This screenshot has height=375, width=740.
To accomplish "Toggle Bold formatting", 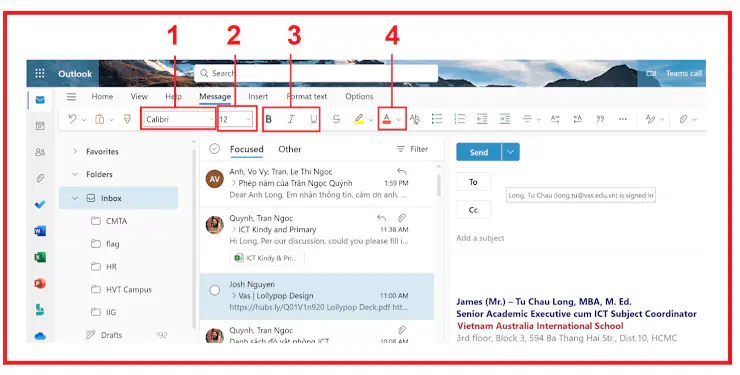I will pyautogui.click(x=269, y=119).
